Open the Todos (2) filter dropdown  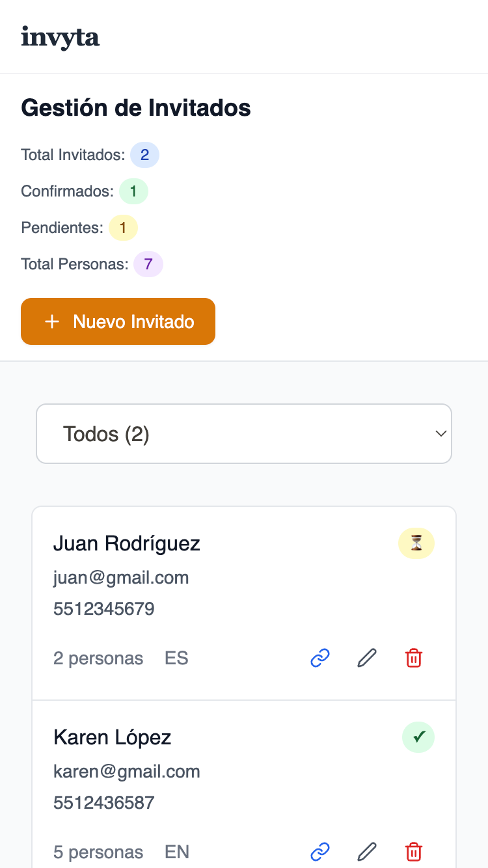244,434
